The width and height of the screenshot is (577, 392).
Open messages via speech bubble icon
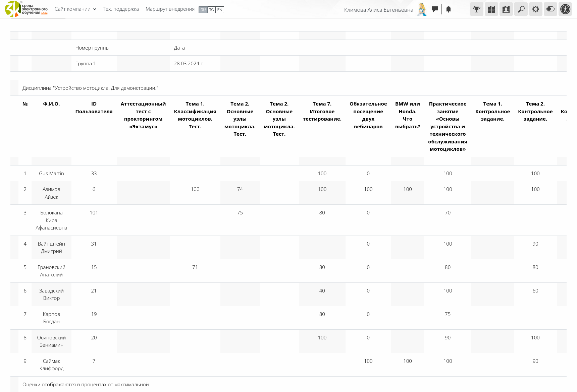pyautogui.click(x=435, y=9)
